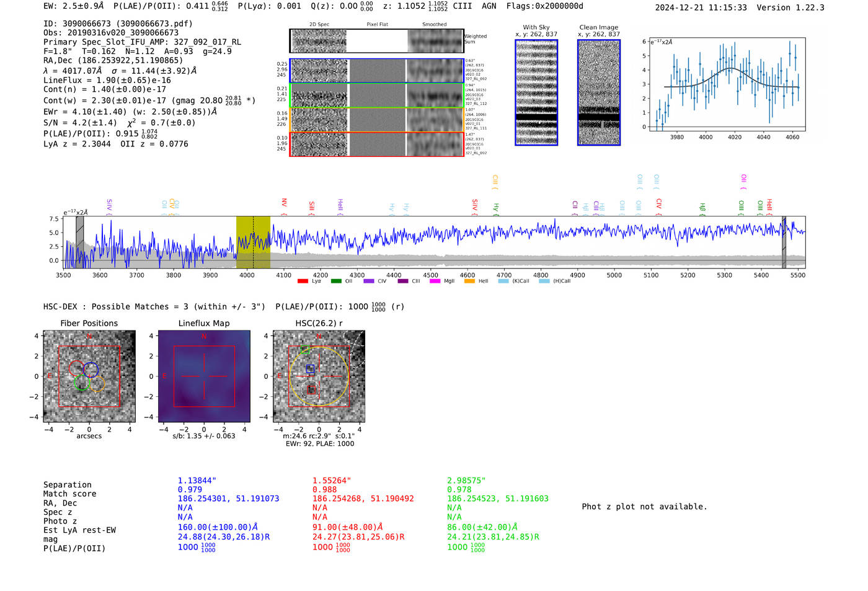This screenshot has width=868, height=591.
Task: Click the 'Version 1.22.3' label
Action: coord(790,7)
